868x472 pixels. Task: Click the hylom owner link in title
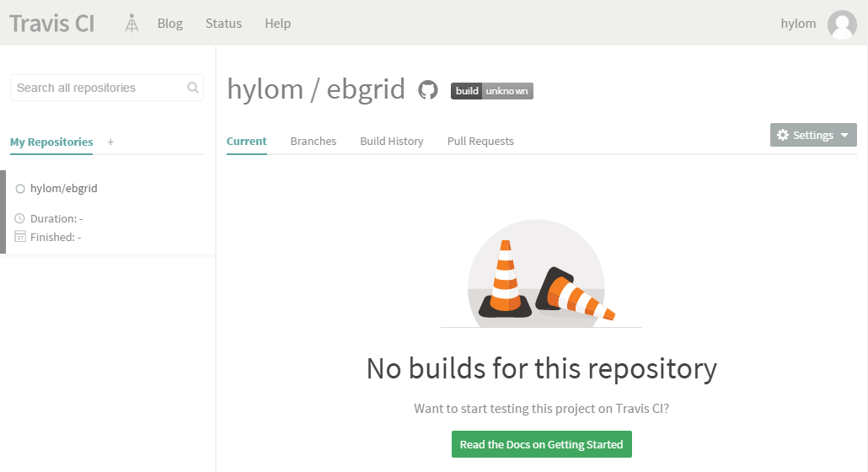pos(265,89)
